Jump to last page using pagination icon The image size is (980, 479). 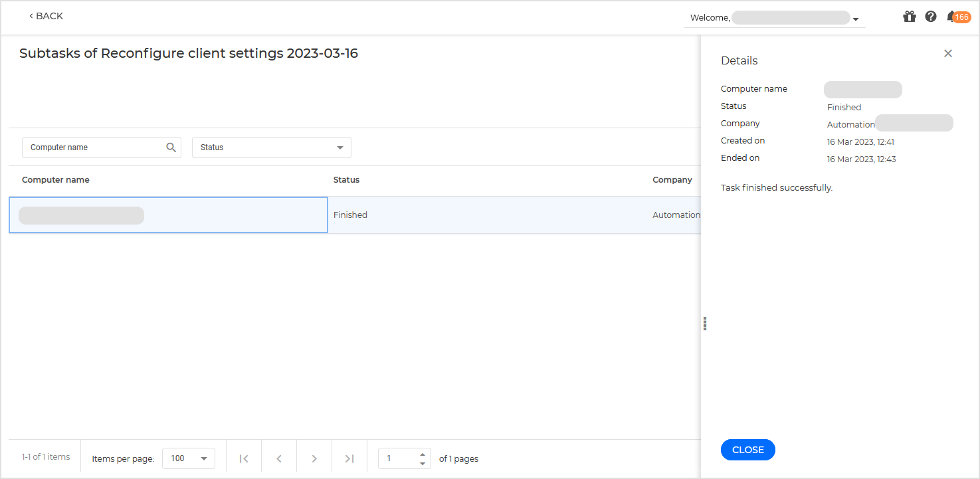tap(349, 458)
